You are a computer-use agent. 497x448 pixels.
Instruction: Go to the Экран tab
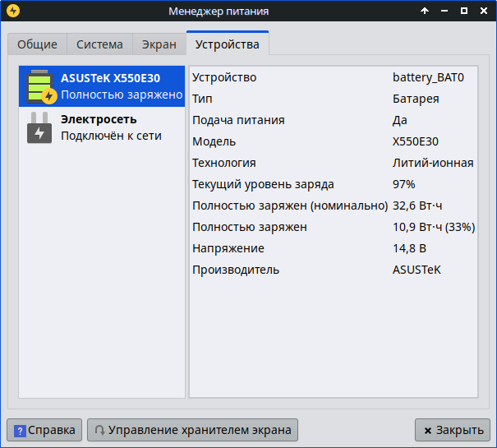(159, 44)
